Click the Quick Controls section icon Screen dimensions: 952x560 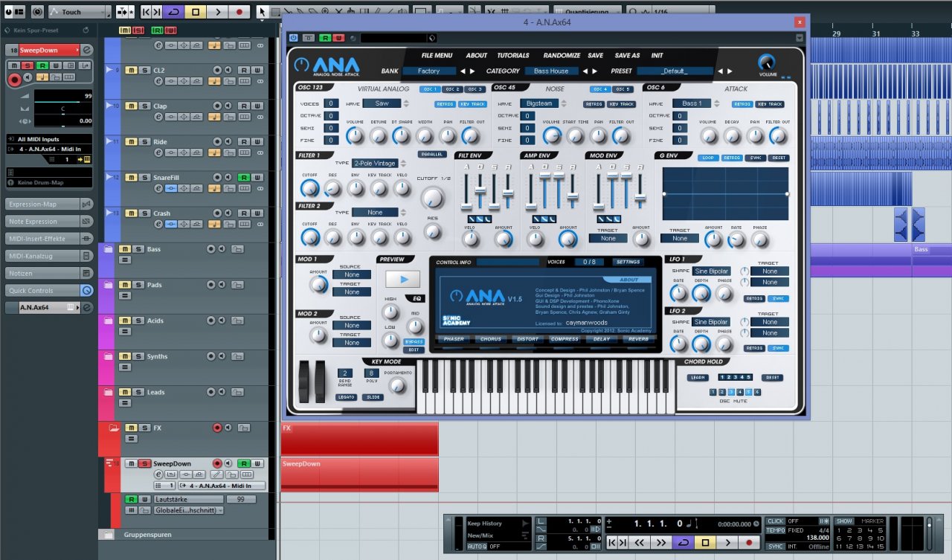pyautogui.click(x=86, y=291)
